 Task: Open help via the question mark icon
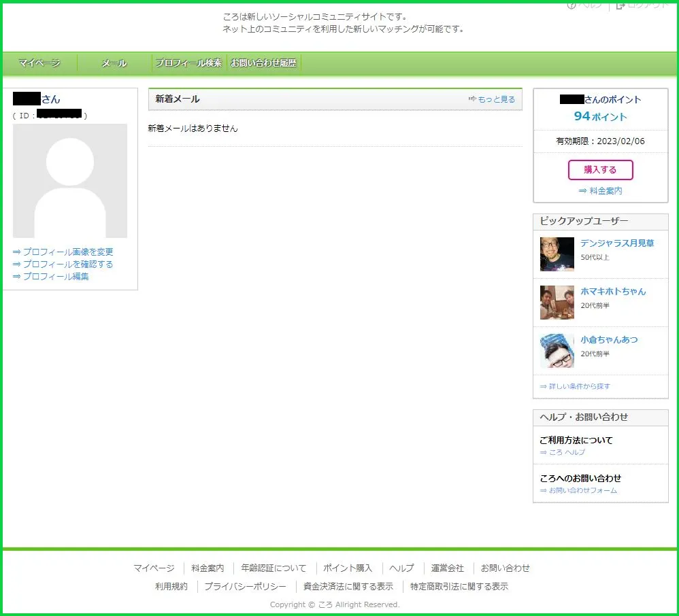(x=570, y=5)
